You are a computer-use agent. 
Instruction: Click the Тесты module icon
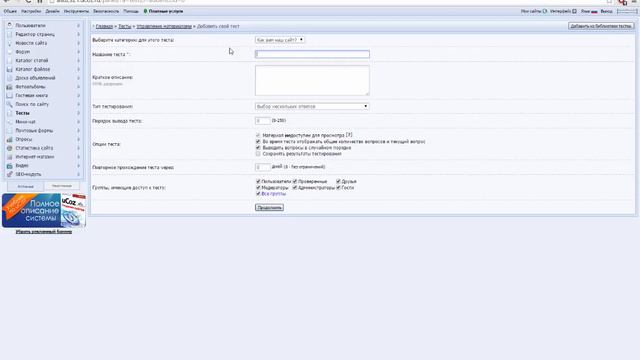click(x=9, y=113)
